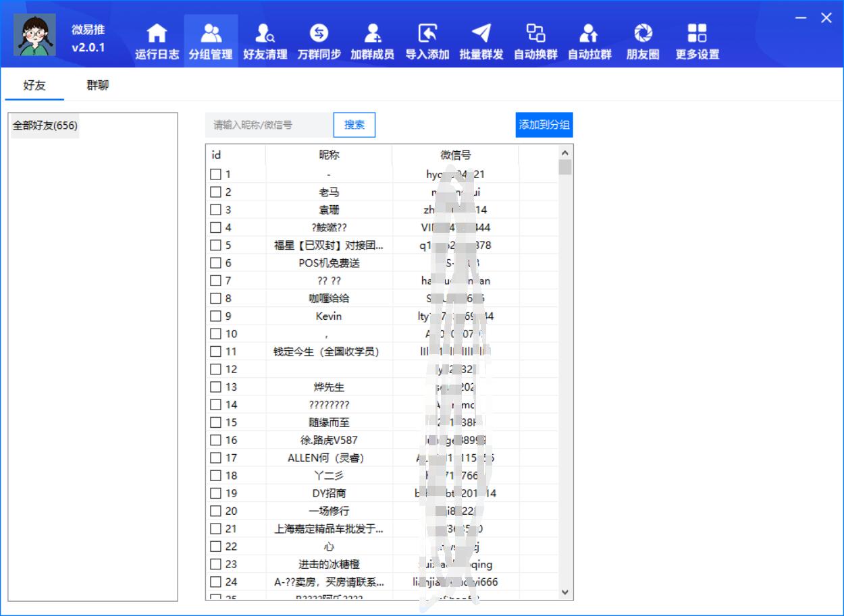The width and height of the screenshot is (844, 616).
Task: Open the 自动换群 auto group switch tool
Action: pos(535,37)
